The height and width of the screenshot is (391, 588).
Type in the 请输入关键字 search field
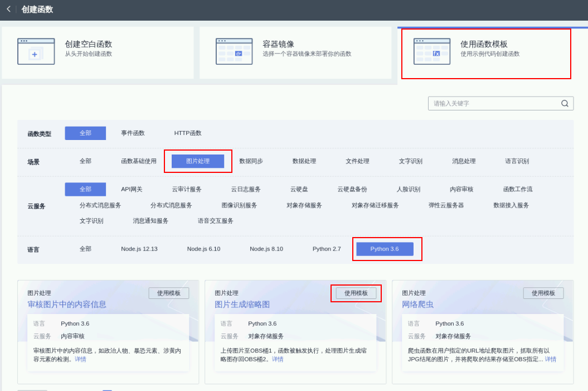click(493, 104)
